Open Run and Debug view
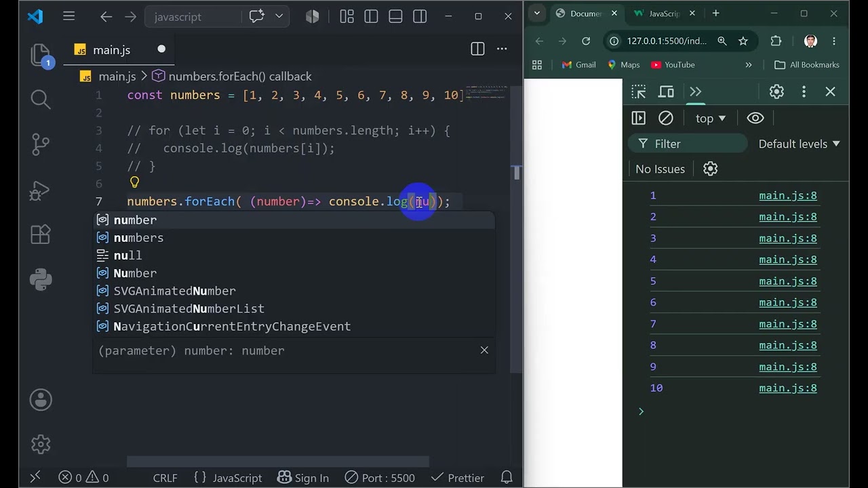Viewport: 868px width, 488px height. pyautogui.click(x=41, y=190)
